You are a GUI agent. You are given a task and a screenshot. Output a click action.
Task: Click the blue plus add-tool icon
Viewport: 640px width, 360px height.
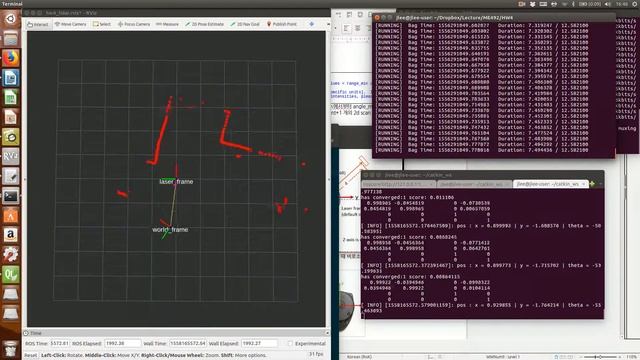click(311, 24)
